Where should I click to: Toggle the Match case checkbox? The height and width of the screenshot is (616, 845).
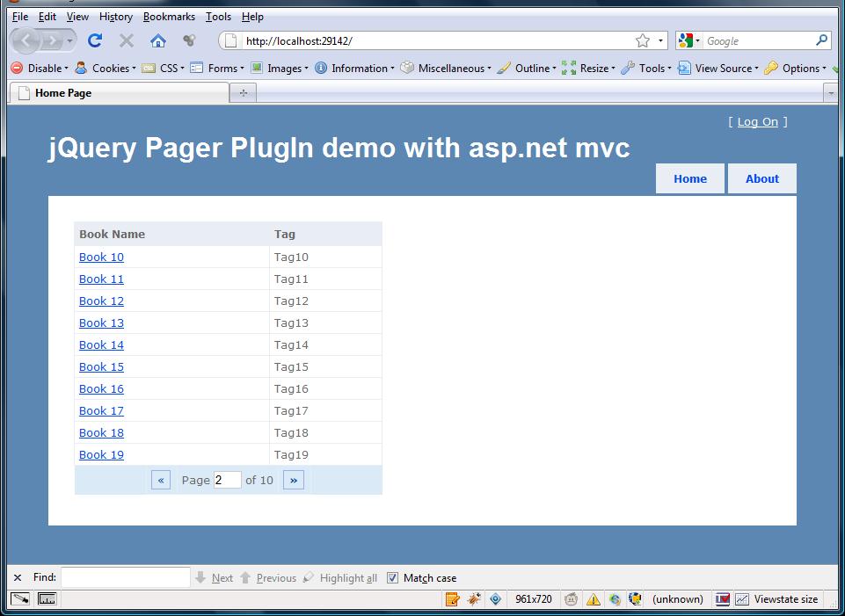(x=393, y=577)
